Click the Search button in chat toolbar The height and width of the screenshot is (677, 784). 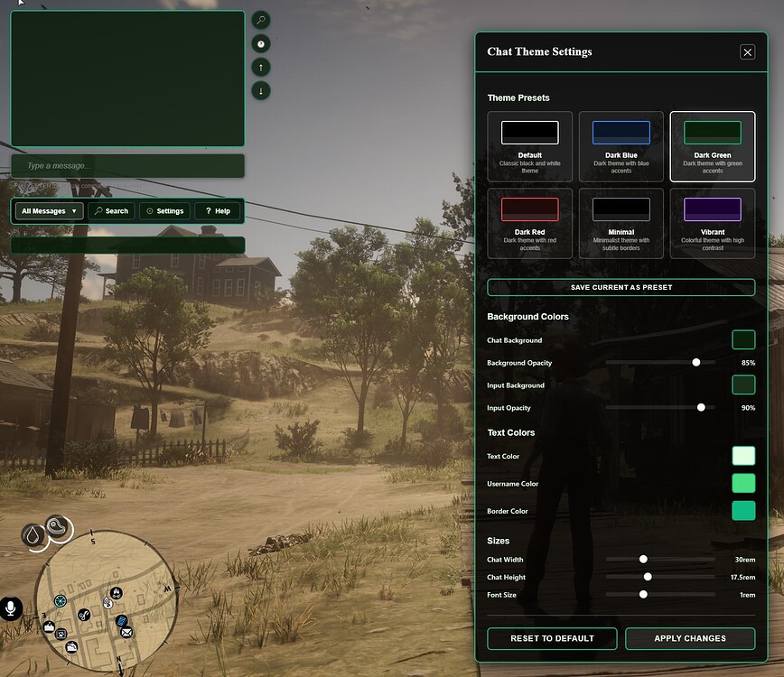click(x=111, y=211)
